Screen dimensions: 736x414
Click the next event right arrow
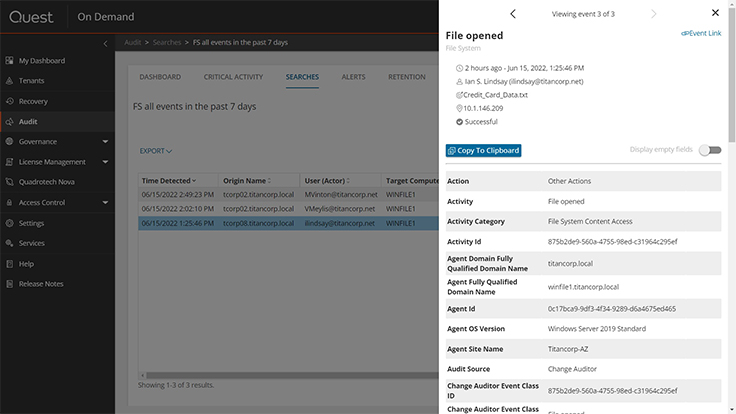tap(653, 14)
